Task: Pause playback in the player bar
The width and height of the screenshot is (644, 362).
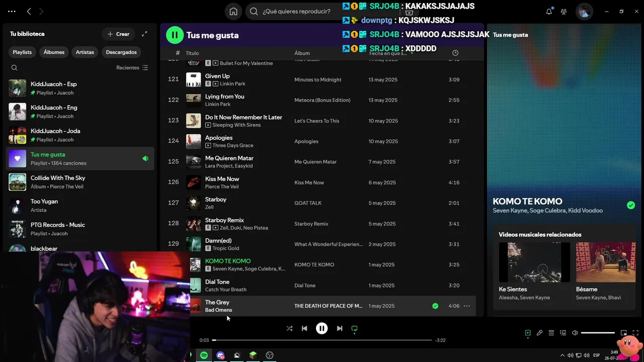Action: (321, 328)
